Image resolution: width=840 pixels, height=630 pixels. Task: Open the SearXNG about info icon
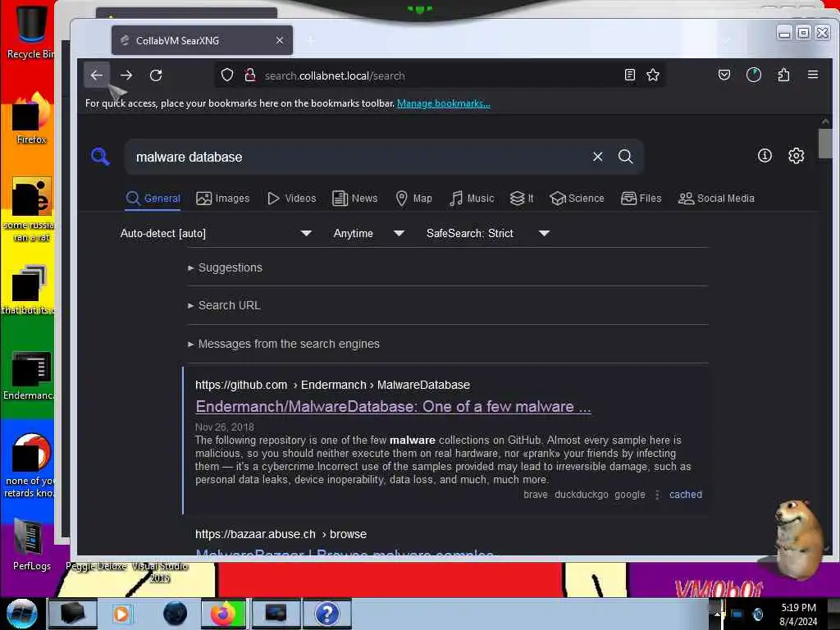(x=765, y=155)
